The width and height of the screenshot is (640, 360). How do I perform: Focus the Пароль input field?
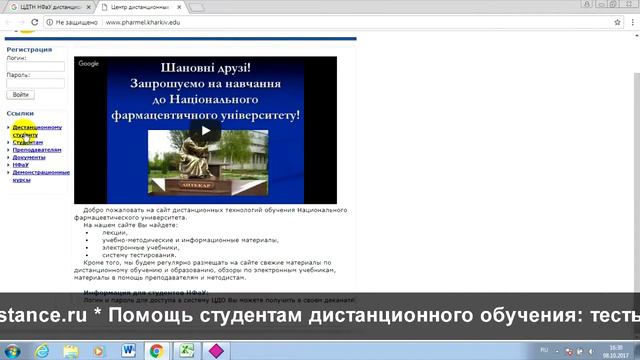[x=36, y=83]
